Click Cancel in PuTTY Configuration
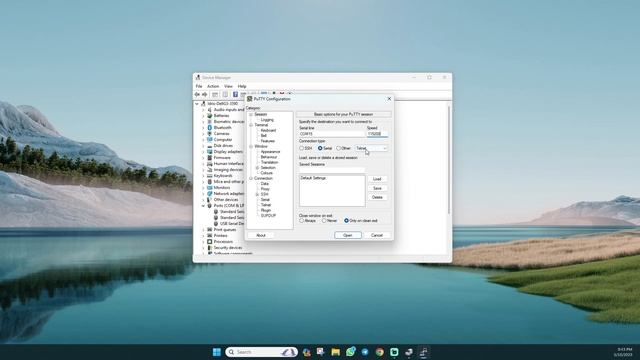 pyautogui.click(x=377, y=235)
